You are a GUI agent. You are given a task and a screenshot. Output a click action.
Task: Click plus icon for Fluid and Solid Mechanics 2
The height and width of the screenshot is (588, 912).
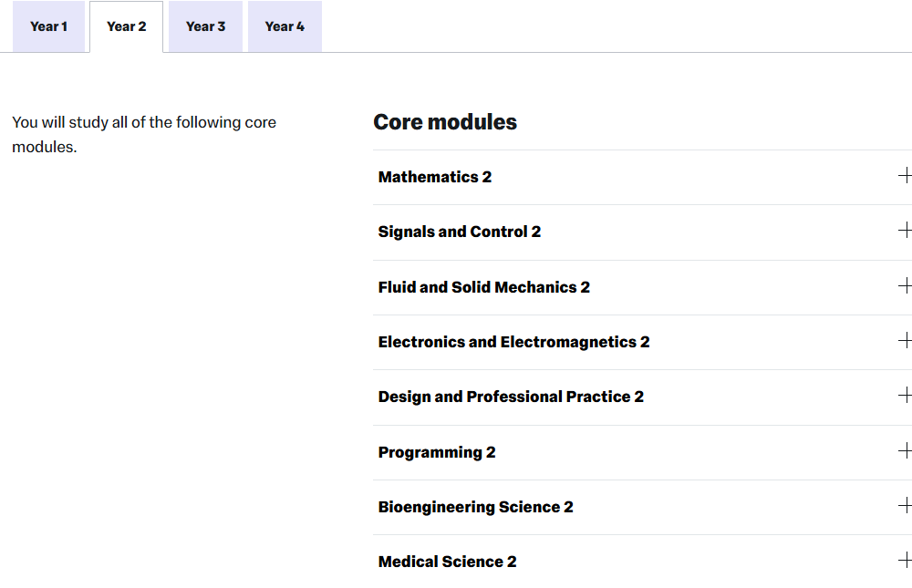coord(905,286)
